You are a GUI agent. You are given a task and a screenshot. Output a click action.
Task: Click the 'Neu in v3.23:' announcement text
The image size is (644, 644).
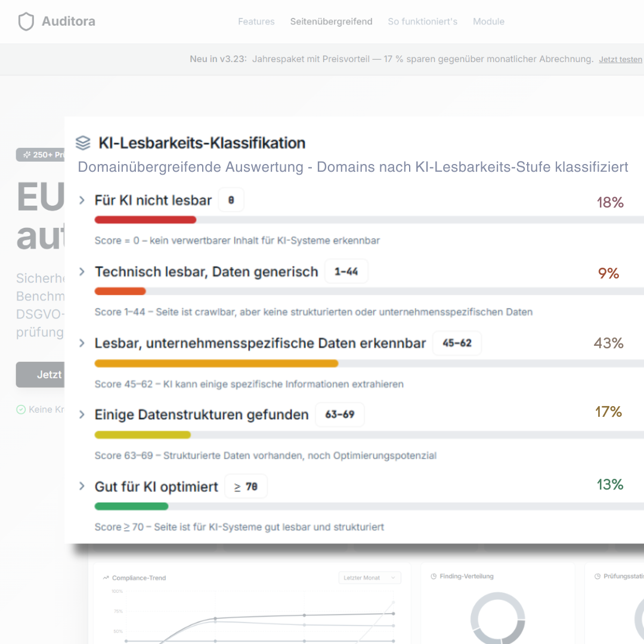(x=218, y=58)
